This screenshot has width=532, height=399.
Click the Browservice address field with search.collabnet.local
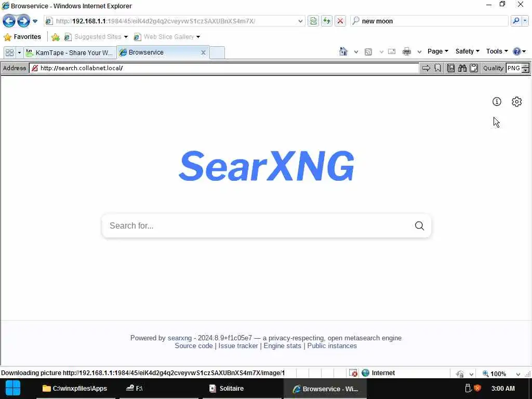224,68
